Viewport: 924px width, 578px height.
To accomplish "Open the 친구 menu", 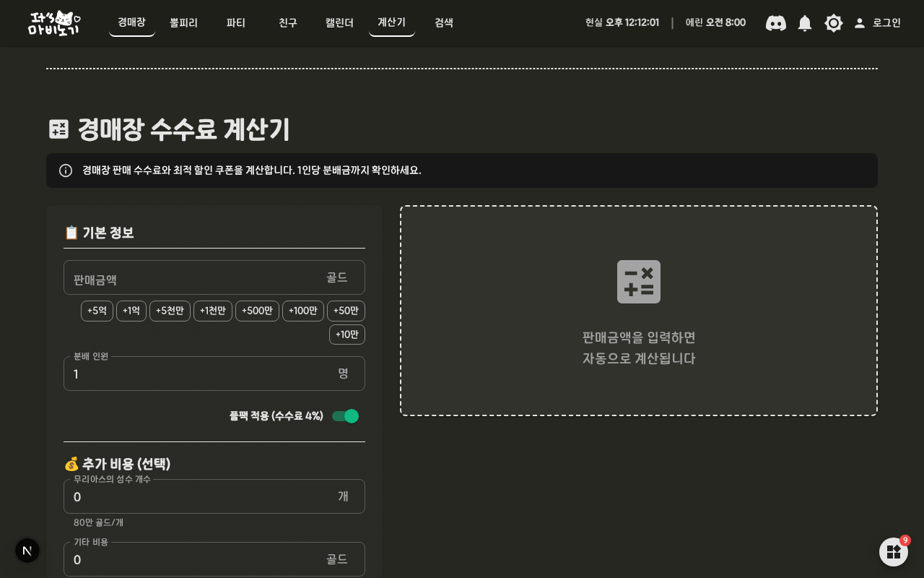I will click(x=288, y=22).
